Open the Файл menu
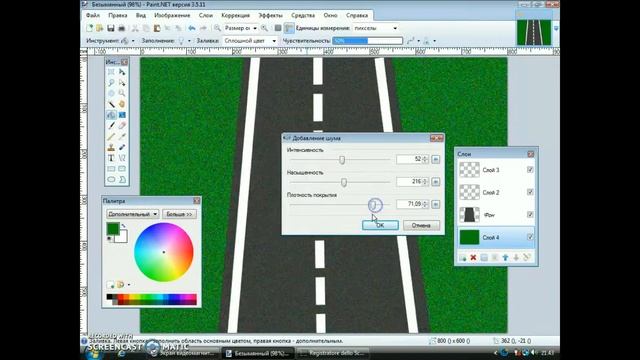This screenshot has height=360, width=640. (x=93, y=15)
